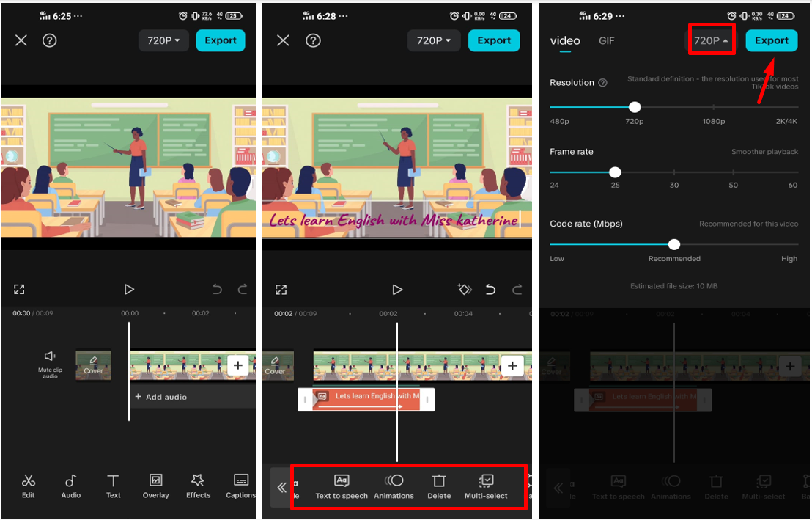Viewport: 812px width, 520px height.
Task: Add a clip with plus button, left screen
Action: click(237, 365)
